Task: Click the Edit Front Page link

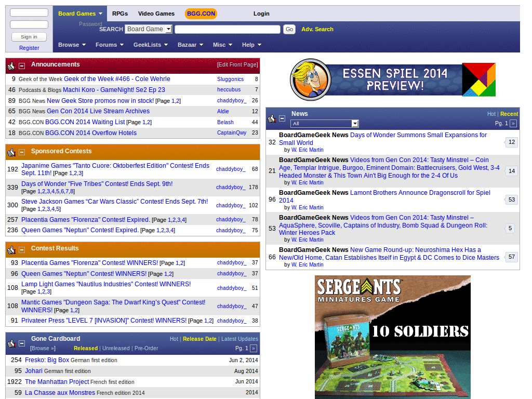Action: [x=237, y=64]
